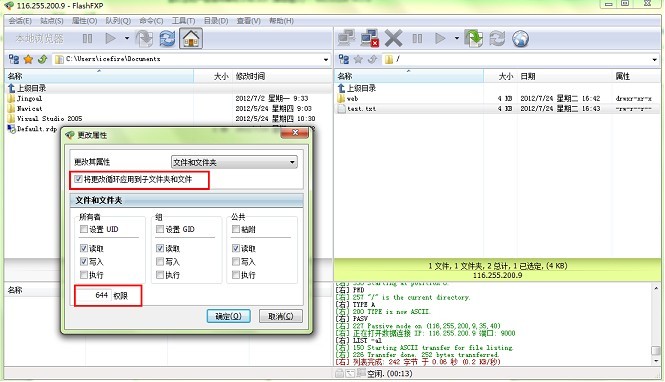Check the 设置 UID checkbox
Viewport: 665px width, 382px height.
84,229
